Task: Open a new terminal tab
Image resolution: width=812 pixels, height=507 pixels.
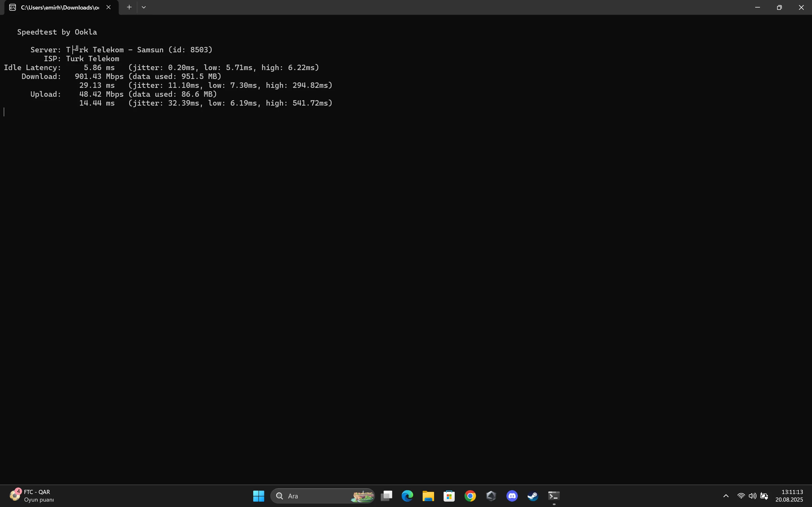Action: tap(129, 7)
